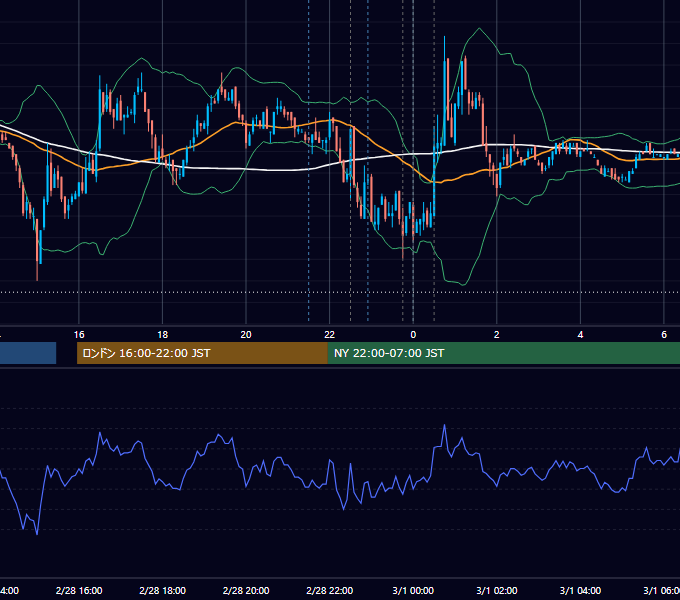Click the 0 hour tick label
This screenshot has width=680, height=600.
click(413, 335)
